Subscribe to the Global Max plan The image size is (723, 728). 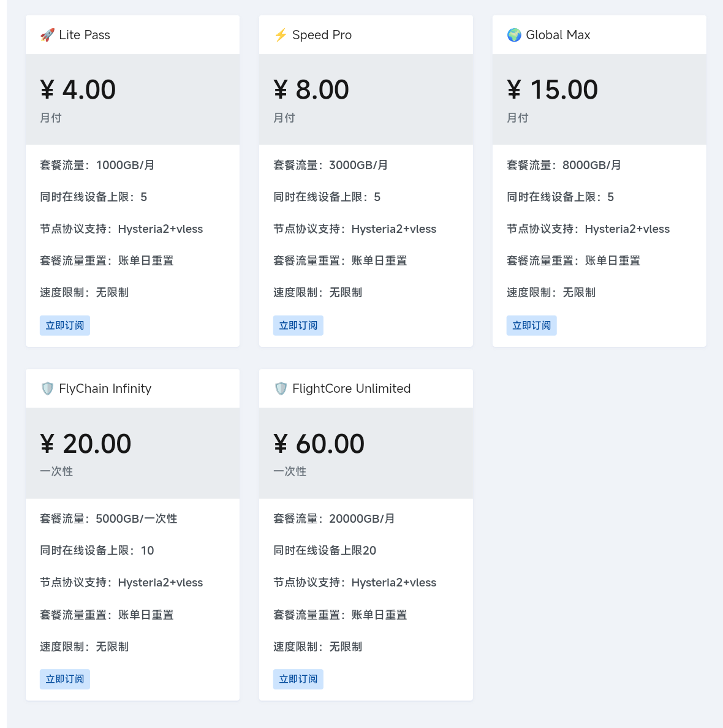(532, 325)
